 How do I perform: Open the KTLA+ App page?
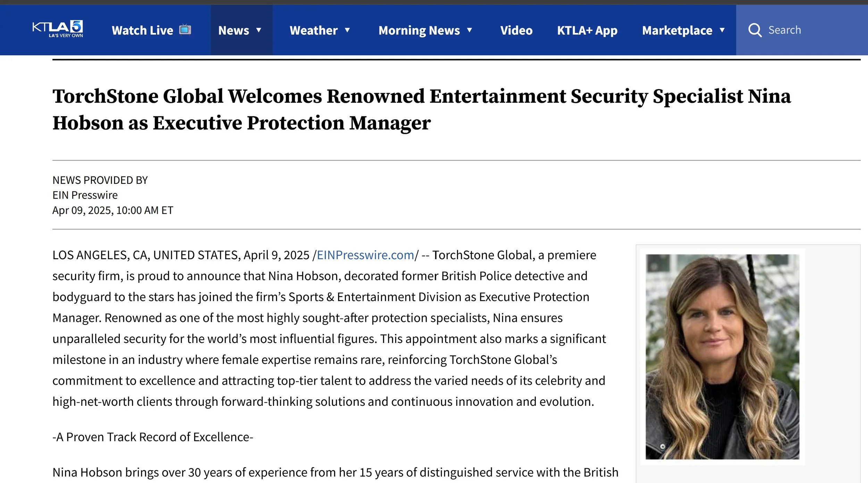click(587, 31)
